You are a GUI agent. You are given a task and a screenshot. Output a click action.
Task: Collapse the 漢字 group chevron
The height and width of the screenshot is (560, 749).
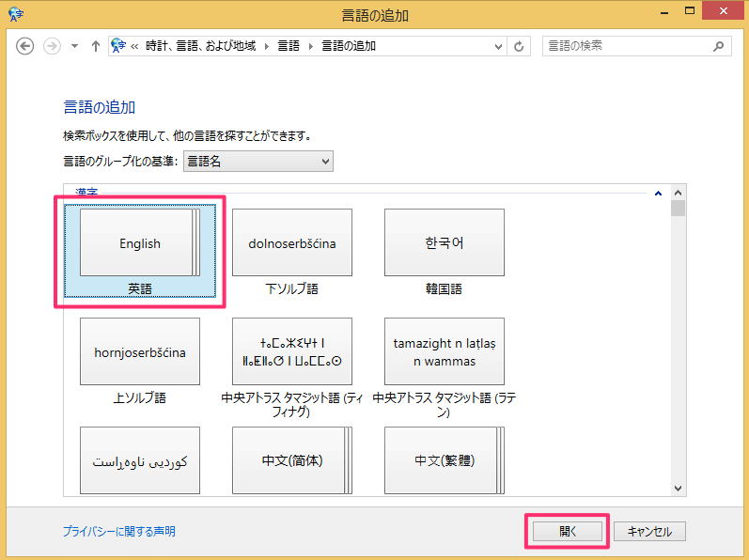pos(658,194)
